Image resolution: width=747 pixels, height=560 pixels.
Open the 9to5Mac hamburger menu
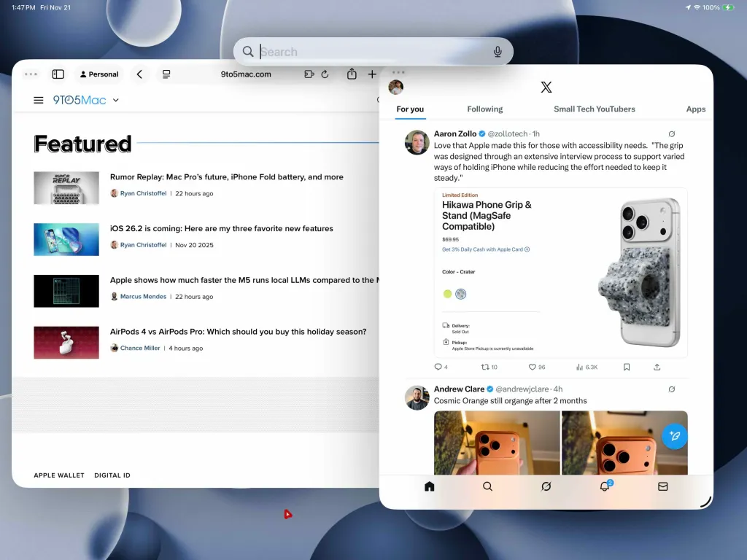tap(39, 101)
